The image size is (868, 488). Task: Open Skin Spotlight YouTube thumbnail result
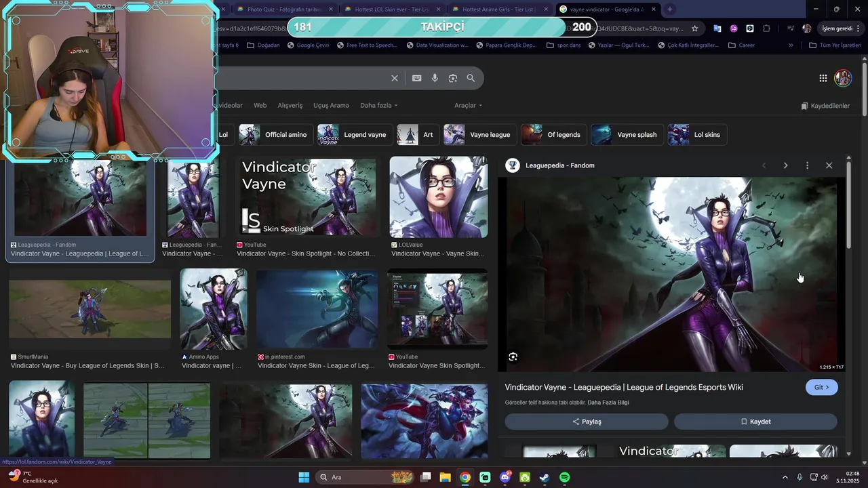309,197
